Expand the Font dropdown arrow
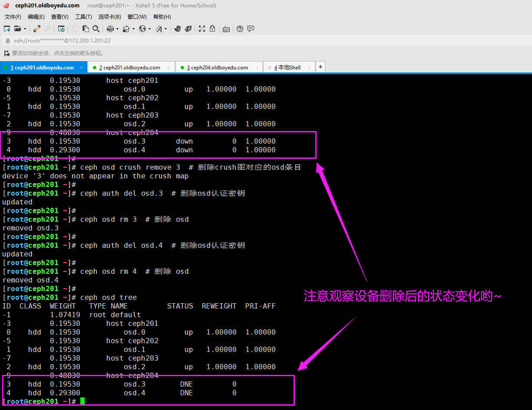 (x=165, y=29)
